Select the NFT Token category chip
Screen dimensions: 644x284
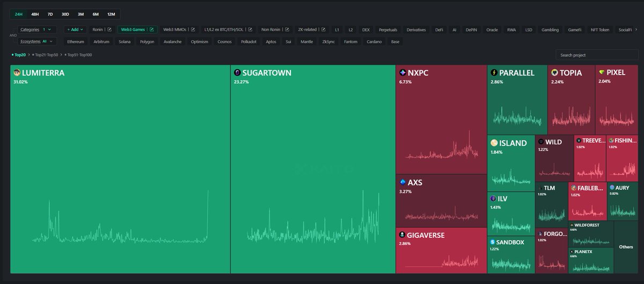(x=601, y=29)
